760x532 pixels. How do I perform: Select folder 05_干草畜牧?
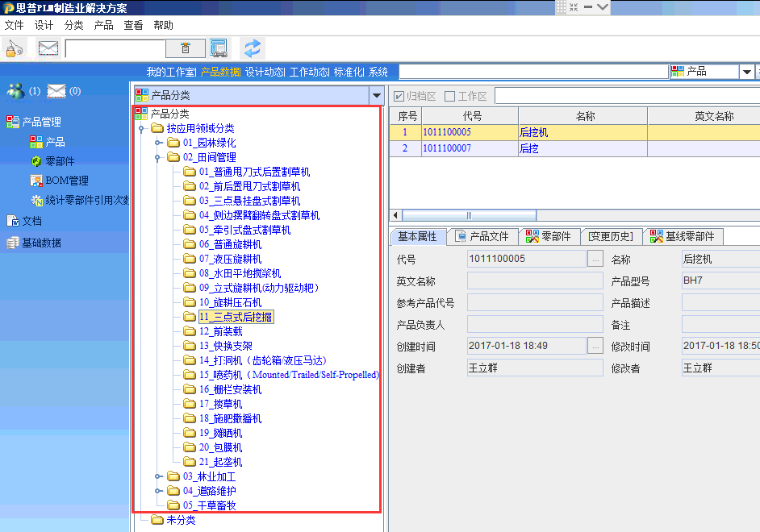[x=201, y=505]
